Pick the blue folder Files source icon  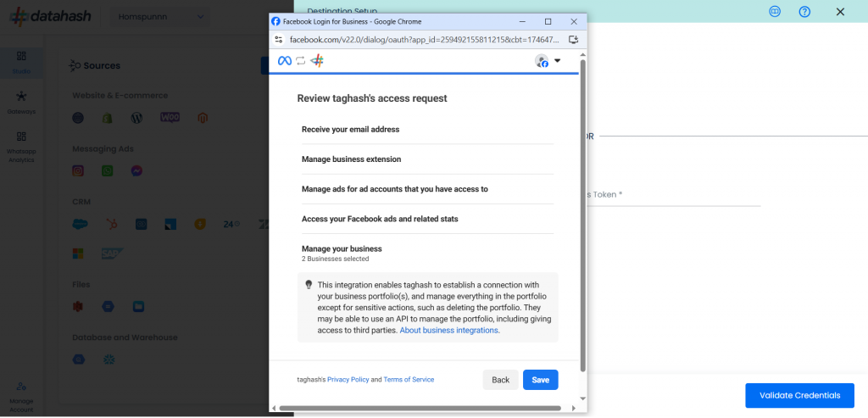[138, 306]
